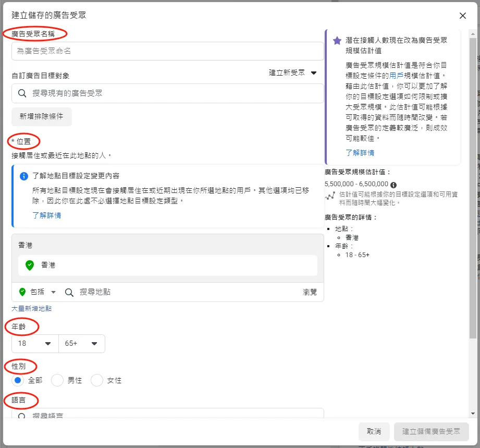Image resolution: width=480 pixels, height=448 pixels.
Task: Select the 全部 gender radio button
Action: pyautogui.click(x=18, y=381)
